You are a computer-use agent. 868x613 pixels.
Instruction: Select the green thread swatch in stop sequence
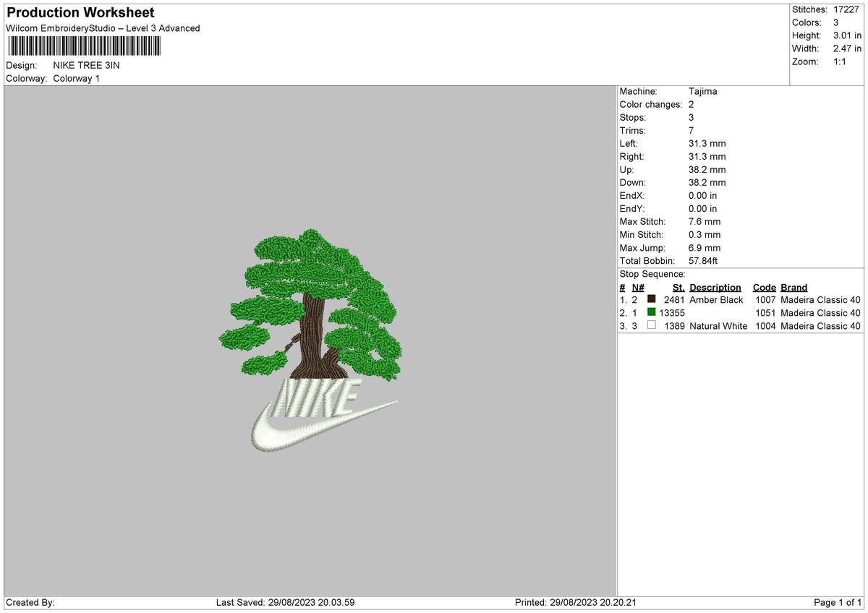[652, 313]
